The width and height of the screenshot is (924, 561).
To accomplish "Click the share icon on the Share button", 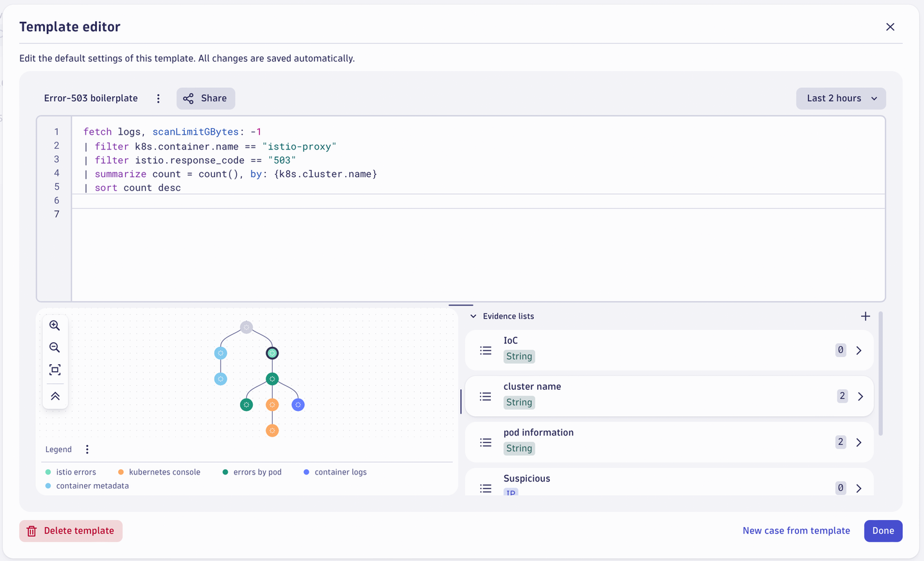I will point(188,98).
